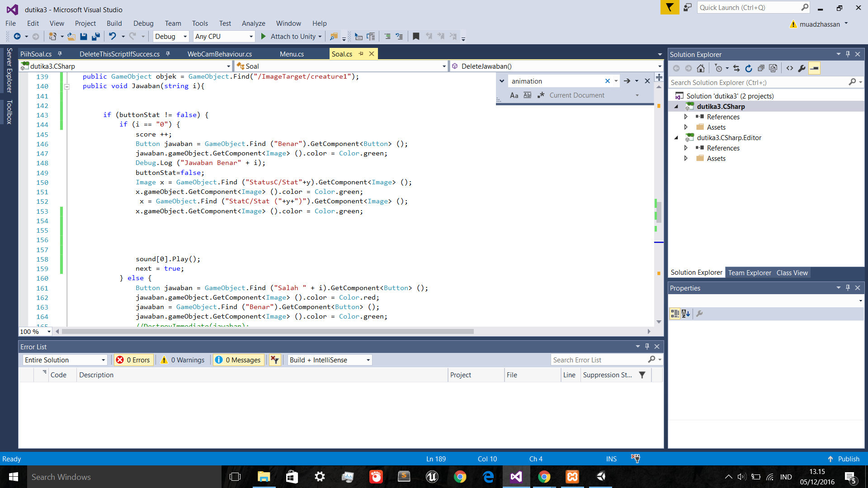Click Sync with Active Document icon
This screenshot has height=488, width=868.
pos(736,68)
